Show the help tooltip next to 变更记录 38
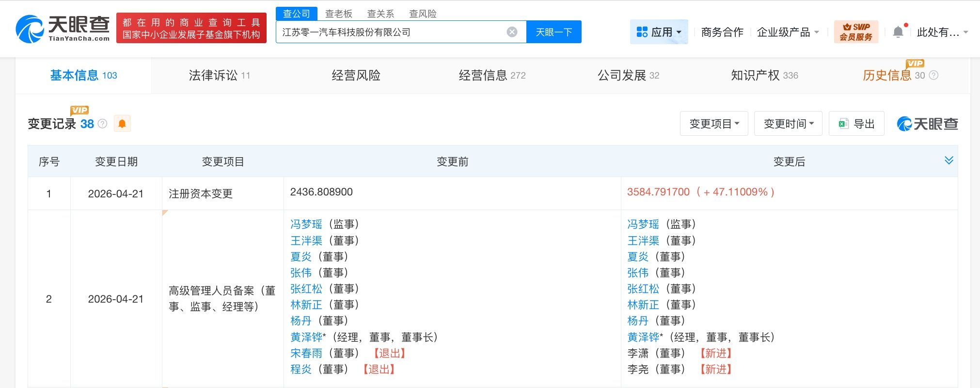980x388 pixels. [x=102, y=124]
